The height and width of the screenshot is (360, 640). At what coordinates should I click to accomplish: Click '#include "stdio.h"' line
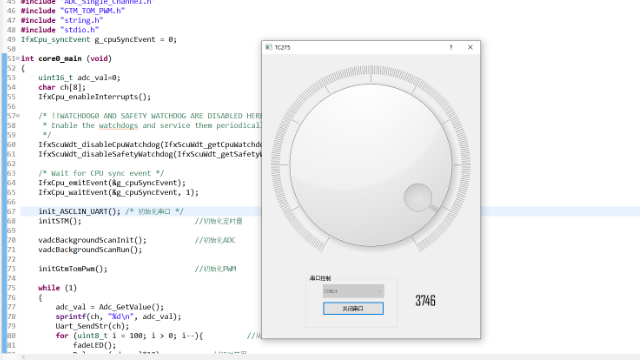coord(60,30)
